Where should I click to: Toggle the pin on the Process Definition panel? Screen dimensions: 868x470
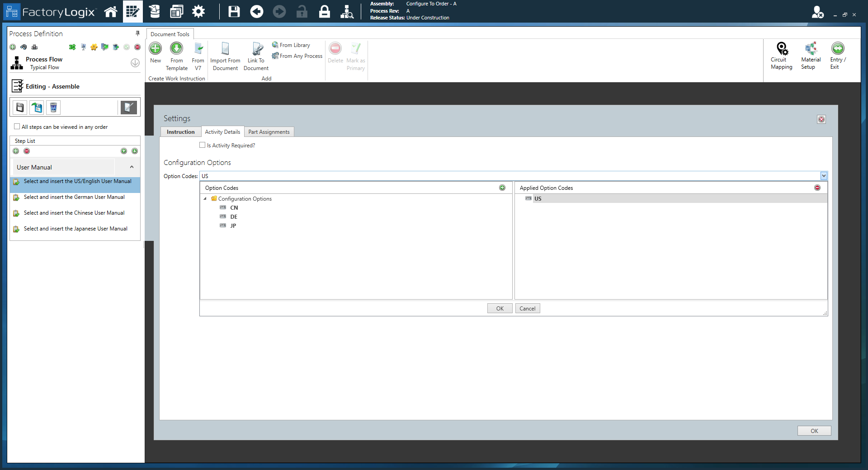(x=137, y=33)
